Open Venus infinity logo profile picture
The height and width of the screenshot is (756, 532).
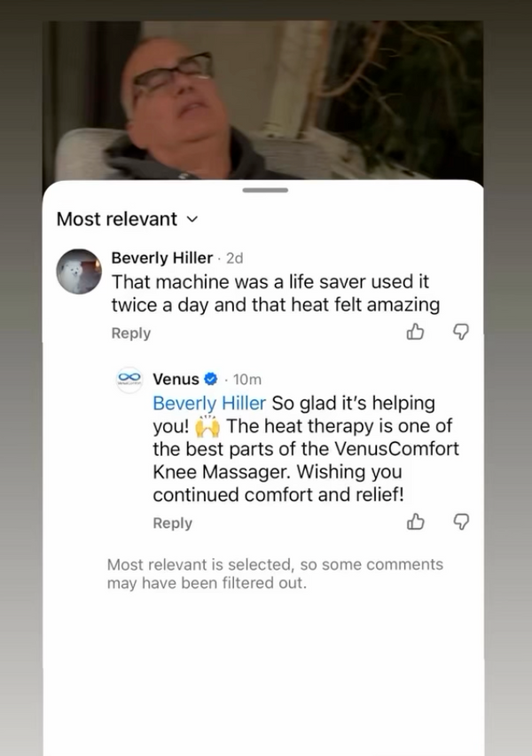click(x=129, y=379)
